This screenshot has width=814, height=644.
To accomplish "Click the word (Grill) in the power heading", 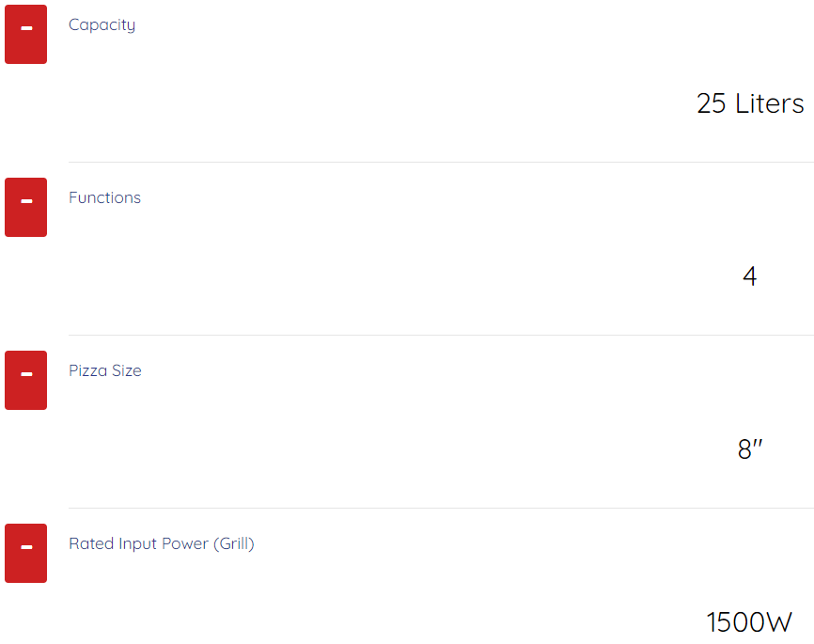I will pos(234,543).
